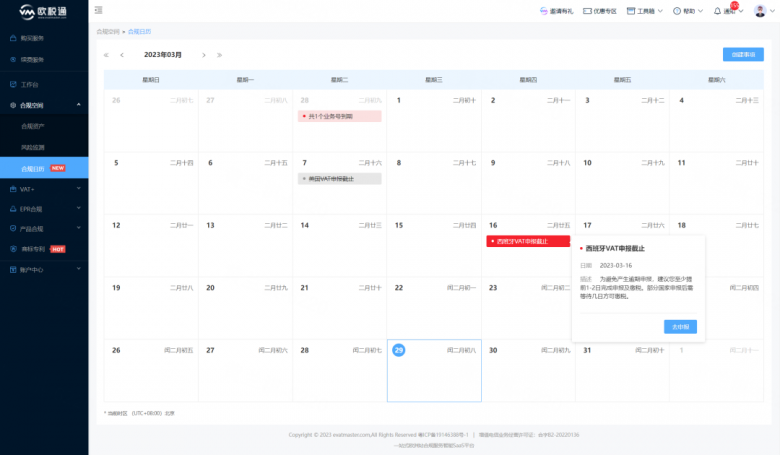The height and width of the screenshot is (455, 780).
Task: Click the notification bell icon
Action: point(717,11)
